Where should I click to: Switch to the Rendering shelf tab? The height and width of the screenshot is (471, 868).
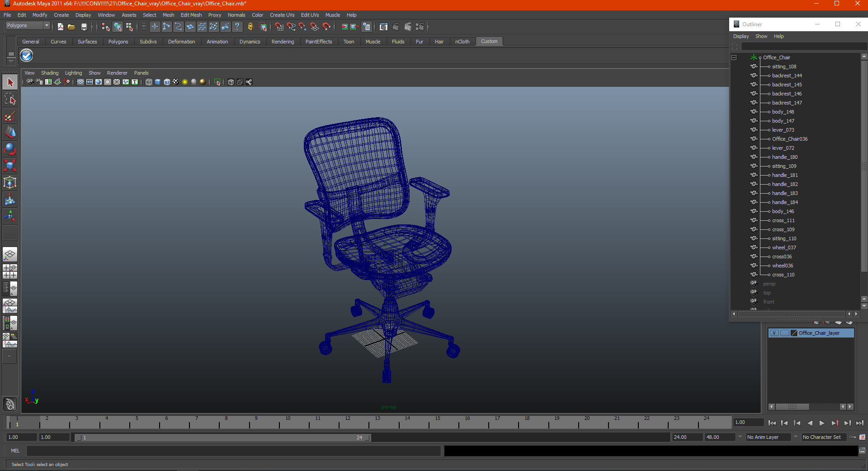coord(283,42)
